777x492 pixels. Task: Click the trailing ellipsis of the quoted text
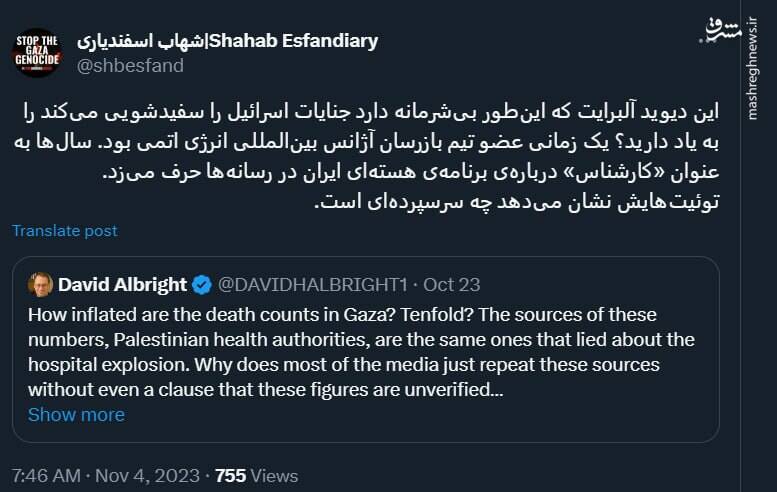click(496, 389)
